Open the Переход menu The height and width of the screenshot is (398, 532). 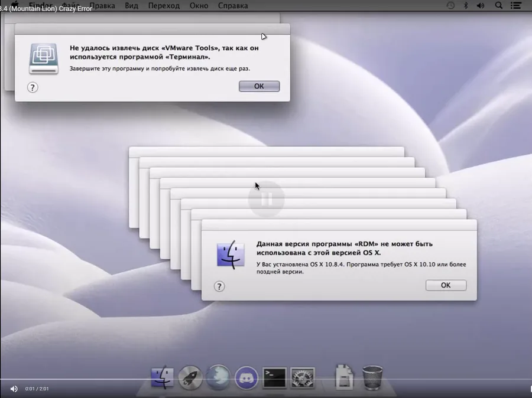pyautogui.click(x=164, y=5)
